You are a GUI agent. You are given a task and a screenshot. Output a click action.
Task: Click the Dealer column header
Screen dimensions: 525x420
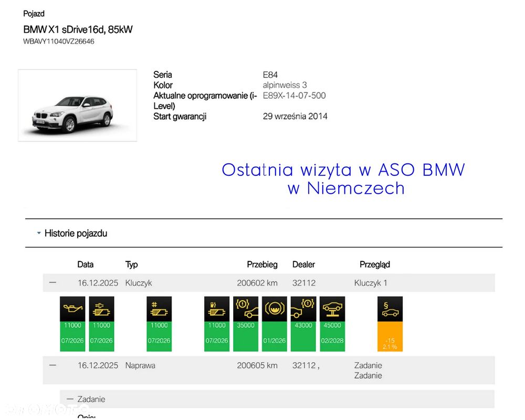point(303,264)
